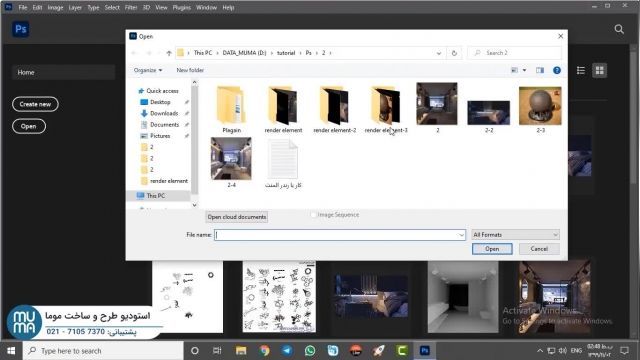
Task: Switch Photoshop home to grid view
Action: click(599, 71)
